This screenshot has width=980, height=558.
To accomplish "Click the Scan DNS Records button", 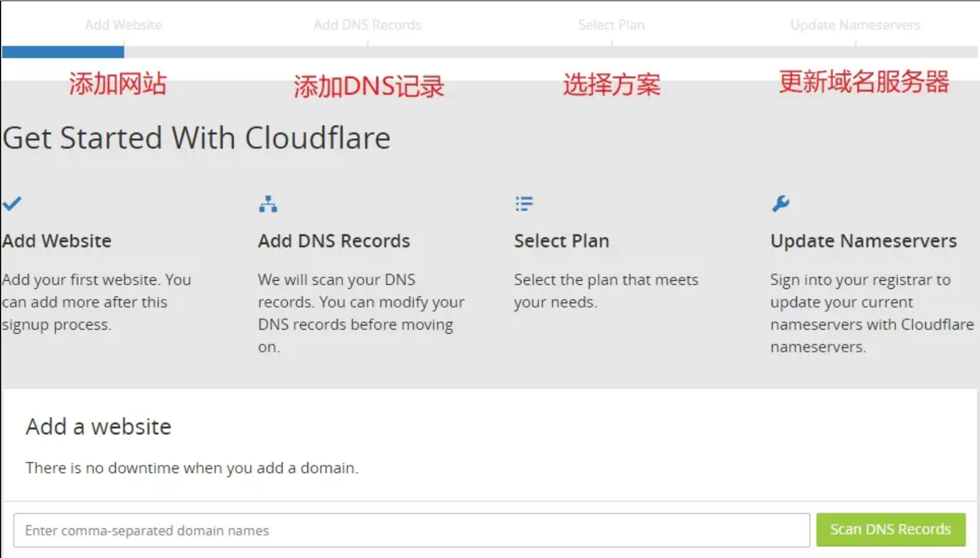I will (891, 530).
